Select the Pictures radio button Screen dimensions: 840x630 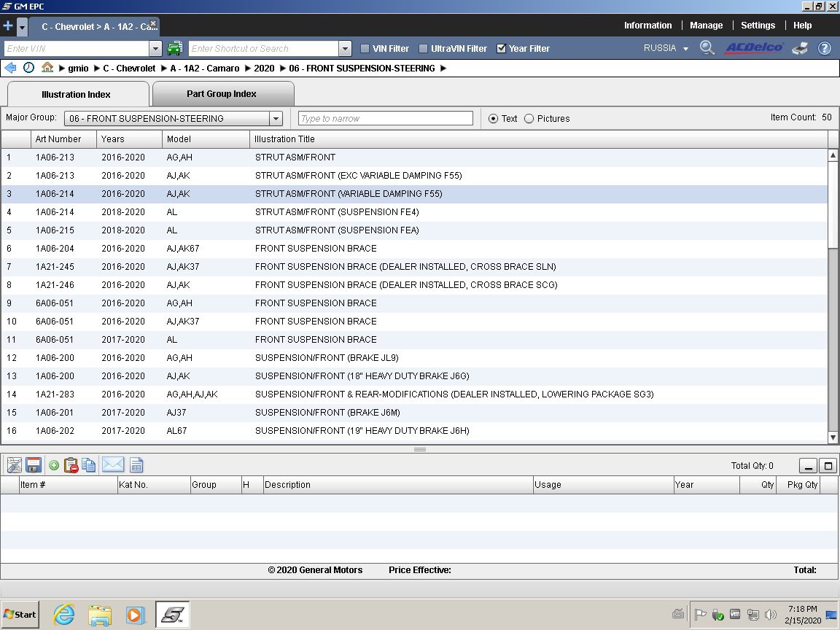(x=529, y=119)
